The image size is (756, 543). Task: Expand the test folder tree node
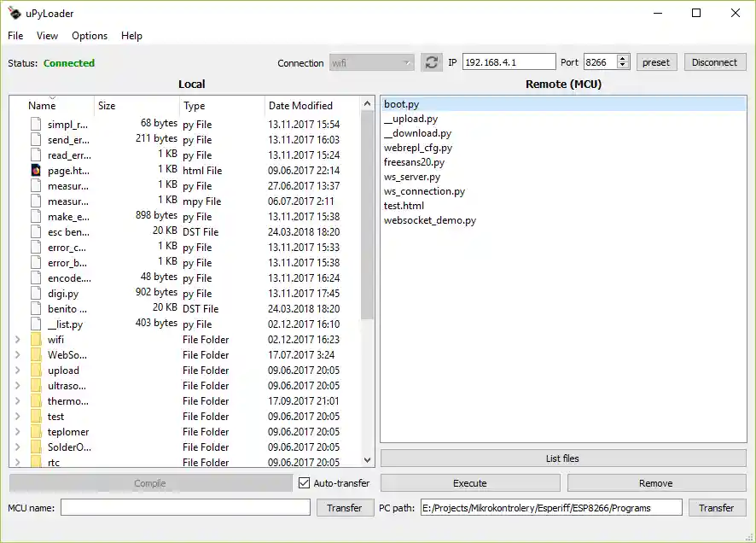17,417
